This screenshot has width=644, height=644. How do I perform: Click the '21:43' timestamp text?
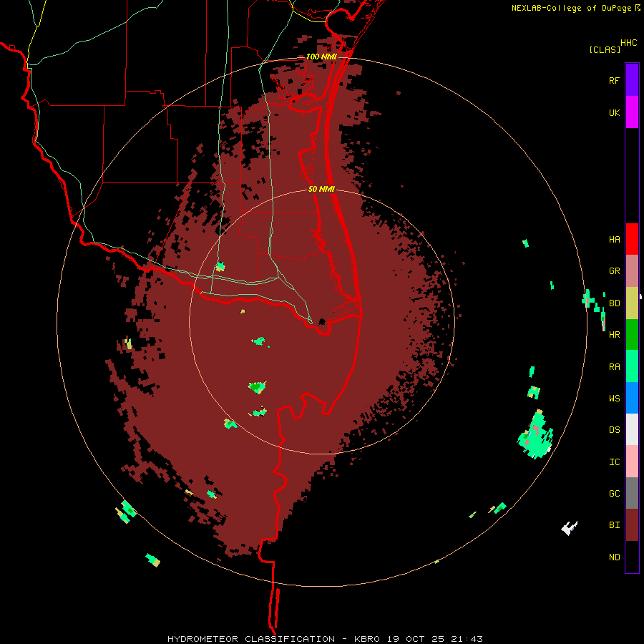tap(466, 639)
